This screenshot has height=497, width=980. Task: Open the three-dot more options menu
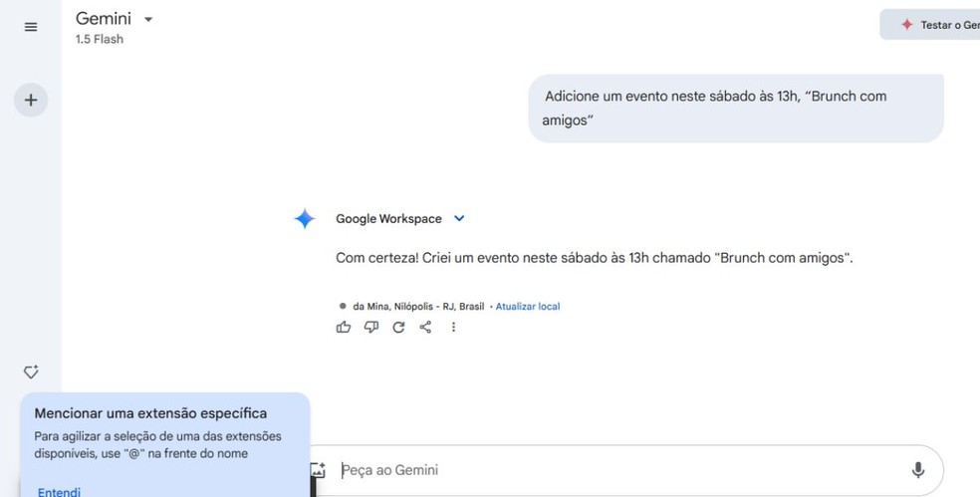pos(453,327)
